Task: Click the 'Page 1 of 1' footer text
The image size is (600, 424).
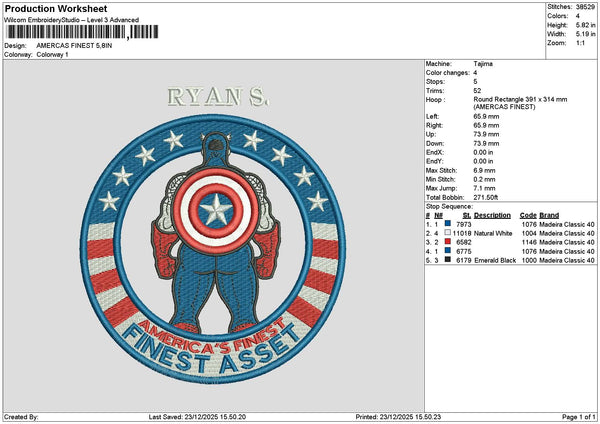Action: [x=579, y=417]
